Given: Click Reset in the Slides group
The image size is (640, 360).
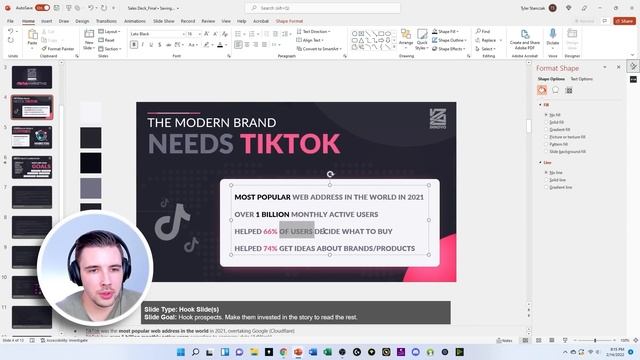Looking at the screenshot, I should click(107, 40).
